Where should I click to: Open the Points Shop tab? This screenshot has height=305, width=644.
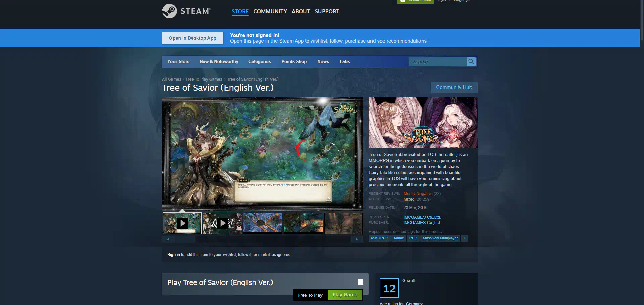294,61
